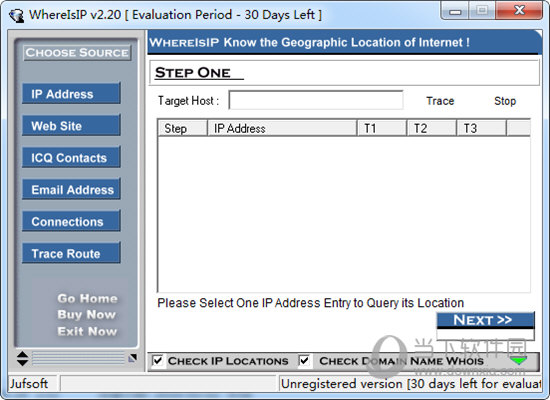Click the striped slider bar below sidebar
Viewport: 550px width, 400px height.
[x=78, y=358]
